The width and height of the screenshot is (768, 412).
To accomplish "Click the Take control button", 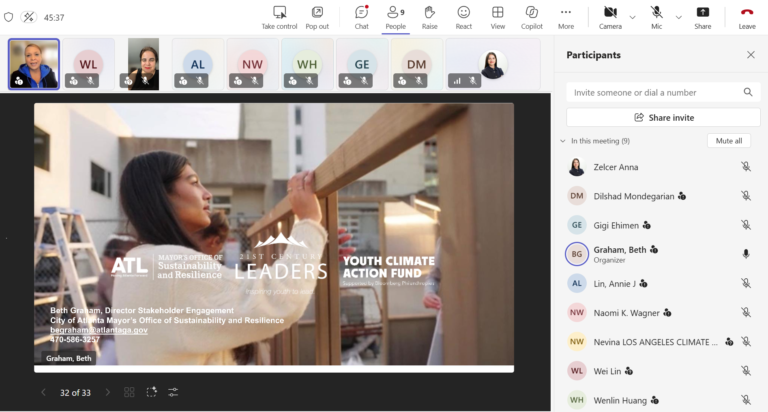I will [279, 18].
